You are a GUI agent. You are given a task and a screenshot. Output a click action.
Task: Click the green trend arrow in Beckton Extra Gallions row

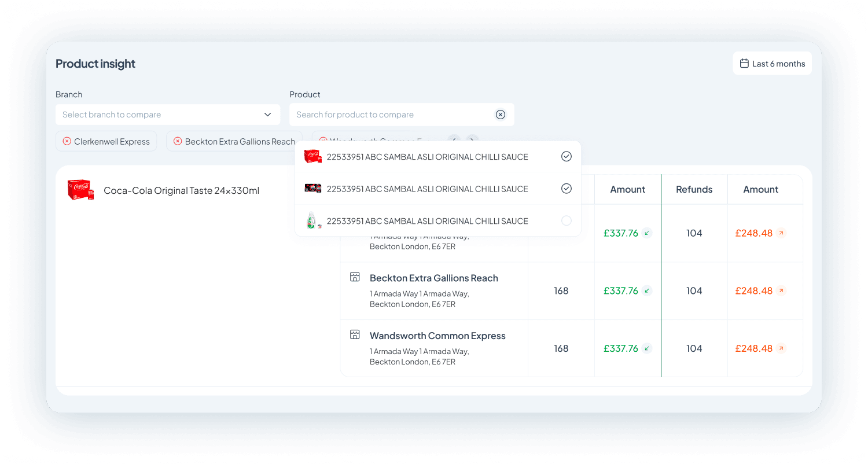[x=647, y=291]
